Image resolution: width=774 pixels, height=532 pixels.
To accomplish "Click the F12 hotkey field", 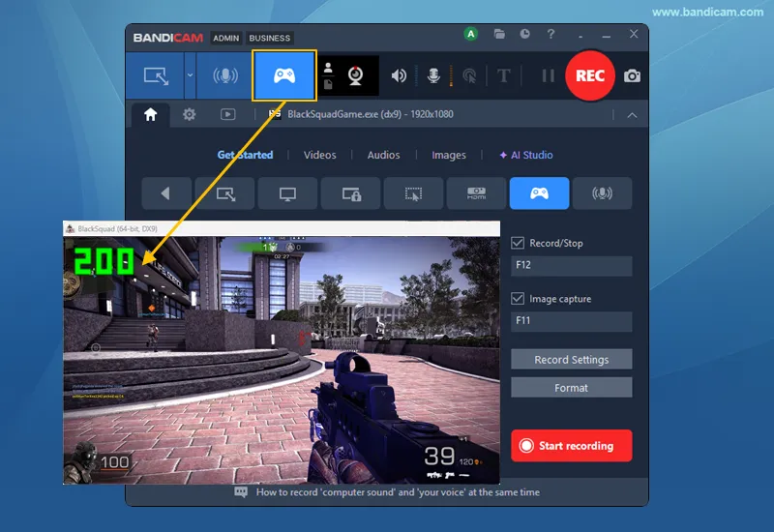I will pos(571,265).
